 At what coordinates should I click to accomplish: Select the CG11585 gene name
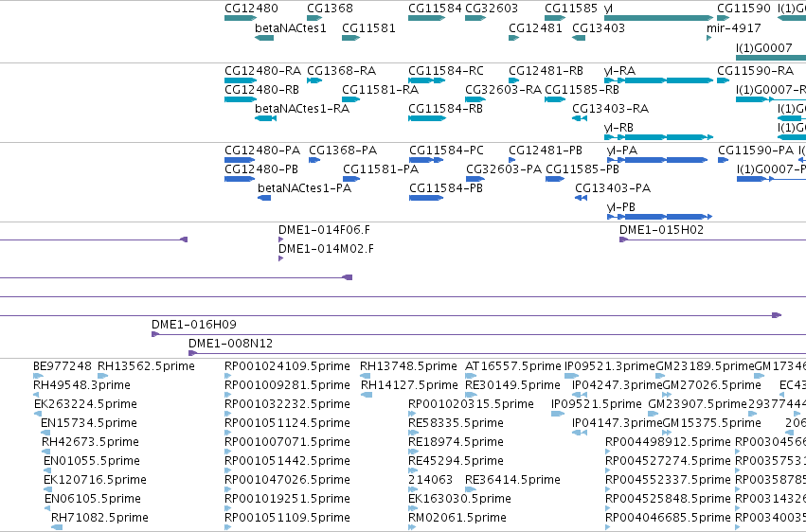571,9
